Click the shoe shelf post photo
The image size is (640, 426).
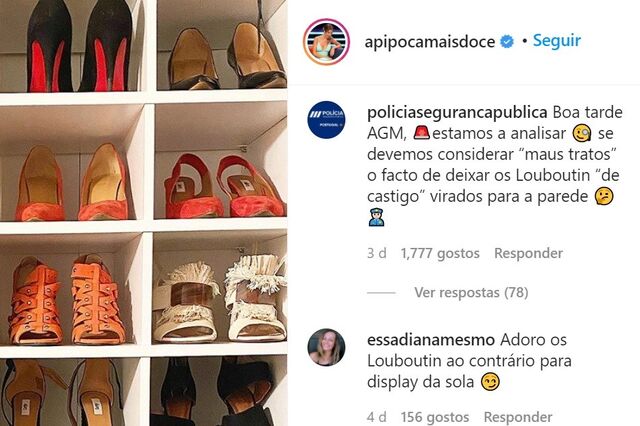[x=144, y=213]
